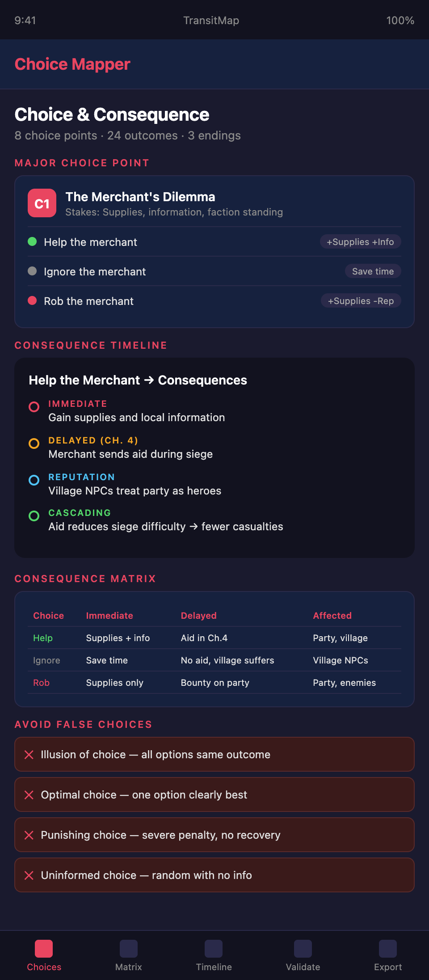Open the Optimal choice warning card
Screen dimensions: 429x980
coord(214,795)
